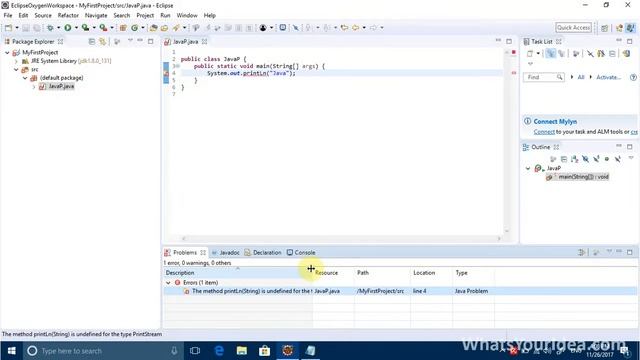Open the Source menu

coord(43,16)
